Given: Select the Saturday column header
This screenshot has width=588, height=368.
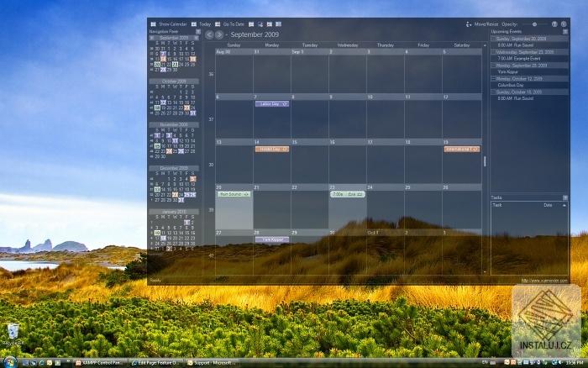Looking at the screenshot, I should [462, 45].
